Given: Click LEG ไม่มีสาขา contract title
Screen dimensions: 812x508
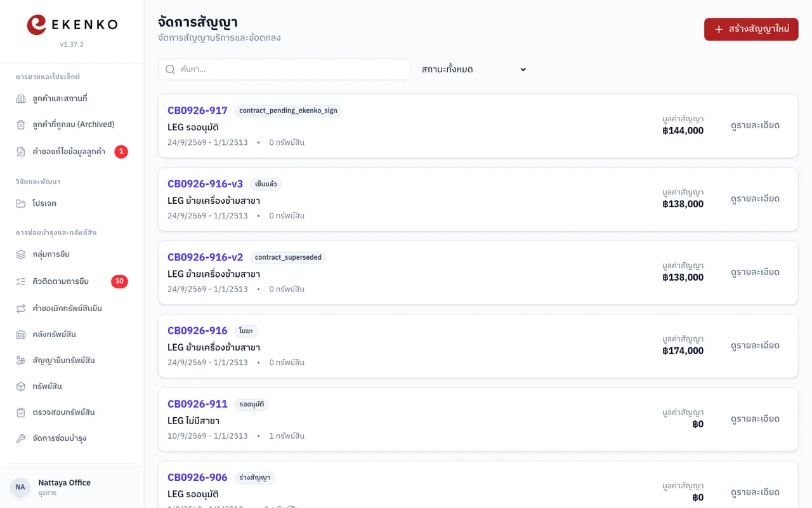Looking at the screenshot, I should tap(193, 420).
